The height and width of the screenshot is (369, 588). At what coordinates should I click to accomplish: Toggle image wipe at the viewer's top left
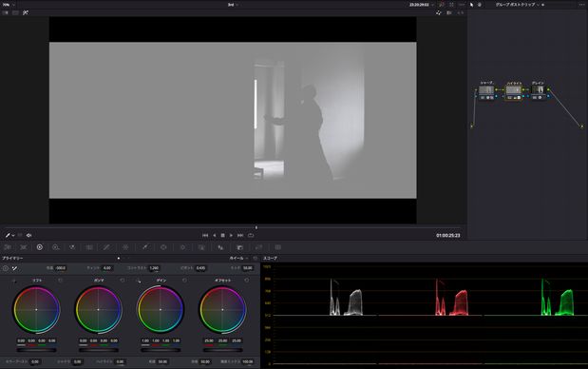pyautogui.click(x=6, y=12)
